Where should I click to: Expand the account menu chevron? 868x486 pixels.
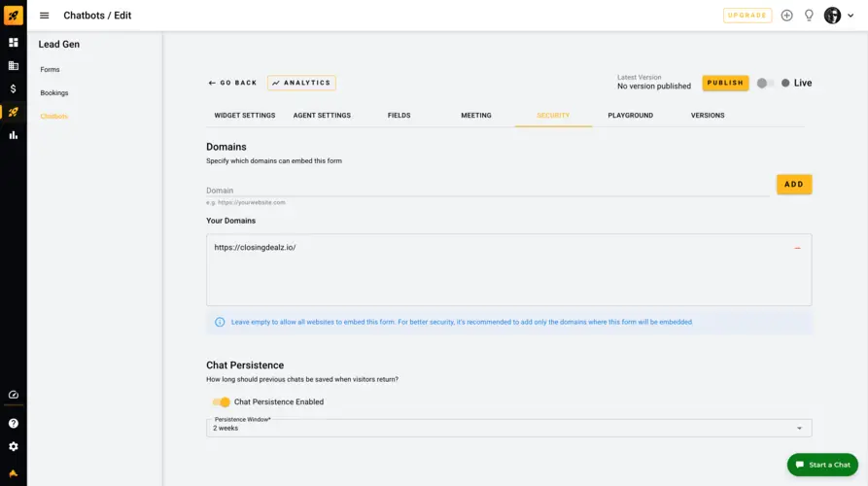coord(851,16)
